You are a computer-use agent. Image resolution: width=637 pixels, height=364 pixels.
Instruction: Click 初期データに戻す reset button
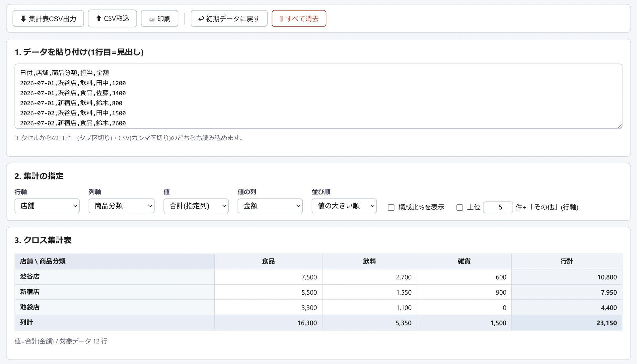pyautogui.click(x=229, y=19)
